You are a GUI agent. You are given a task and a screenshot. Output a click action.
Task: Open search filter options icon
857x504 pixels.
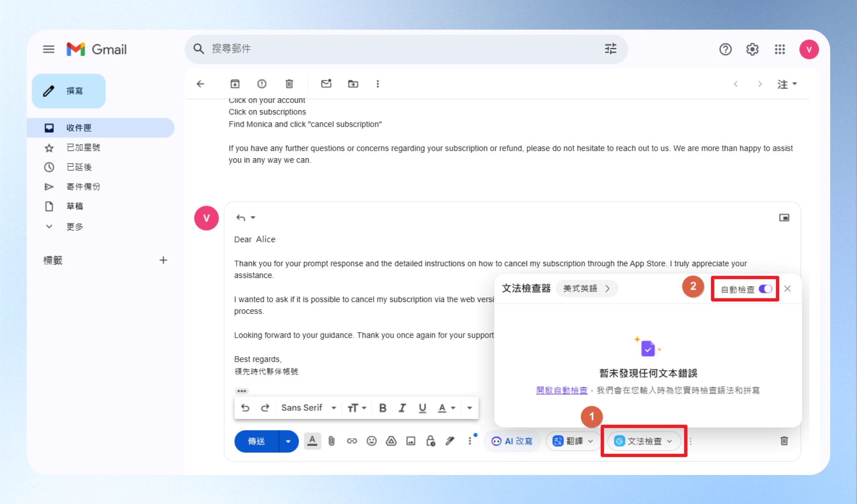click(x=610, y=49)
